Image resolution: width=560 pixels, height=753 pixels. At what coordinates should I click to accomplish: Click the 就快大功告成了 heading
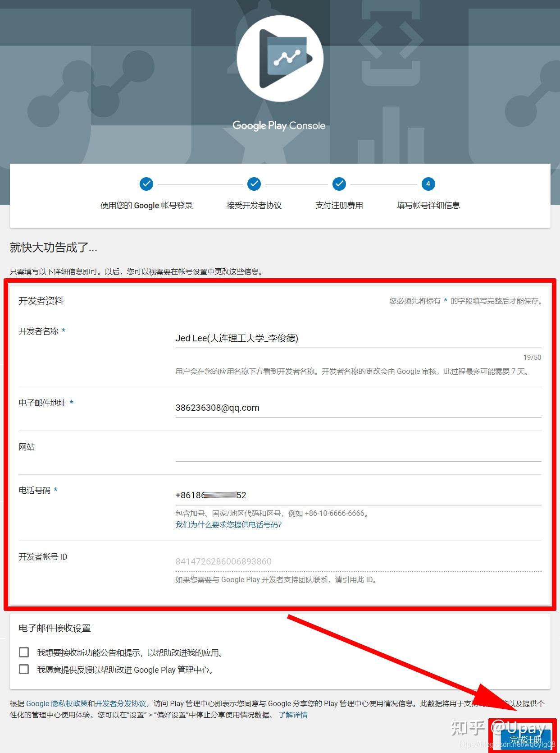pos(54,248)
